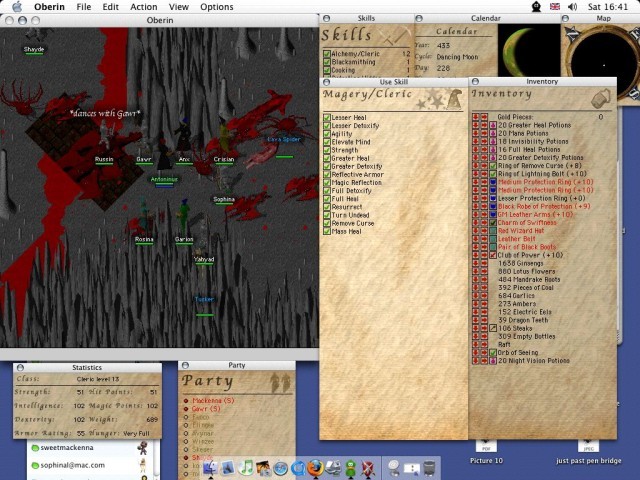The height and width of the screenshot is (480, 640).
Task: Click the down arrow beside Mandrake Roots
Action: (x=476, y=280)
